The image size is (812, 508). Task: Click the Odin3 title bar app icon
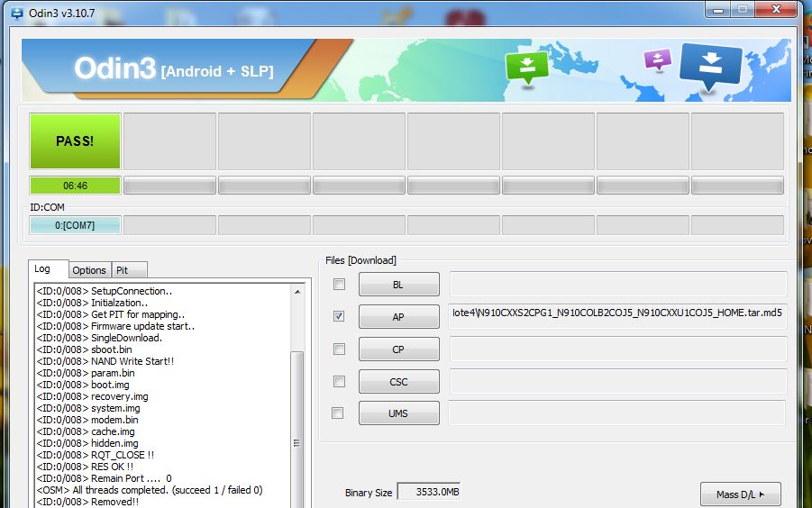[17, 13]
